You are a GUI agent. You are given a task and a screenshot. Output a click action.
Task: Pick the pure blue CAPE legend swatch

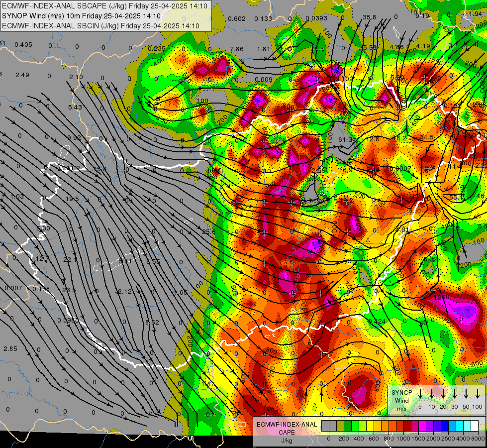444,426
